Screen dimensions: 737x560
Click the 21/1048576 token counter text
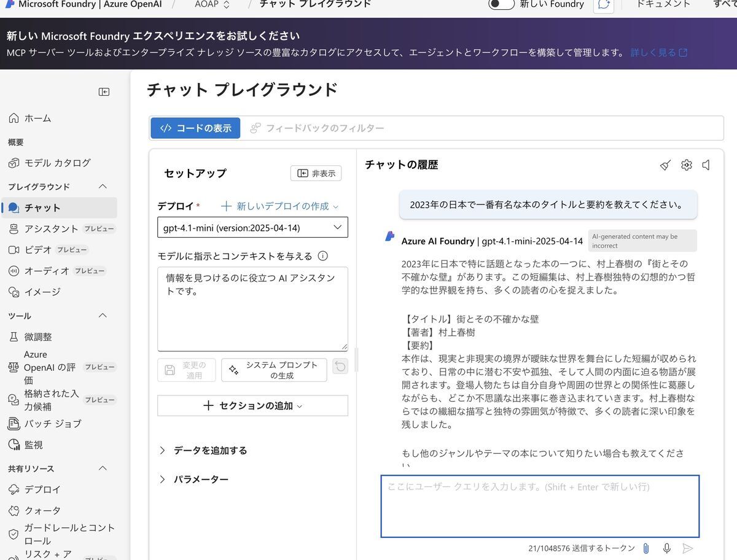(582, 548)
